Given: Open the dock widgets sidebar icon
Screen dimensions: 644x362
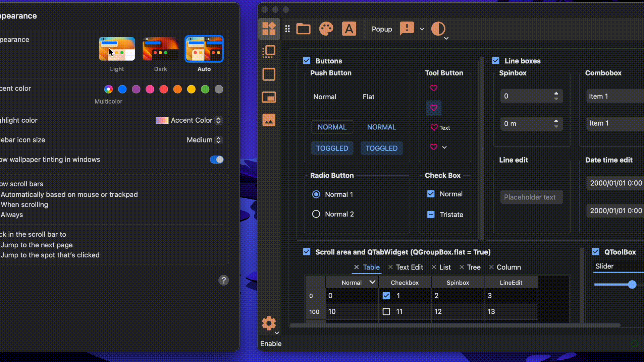Looking at the screenshot, I should coord(269,52).
